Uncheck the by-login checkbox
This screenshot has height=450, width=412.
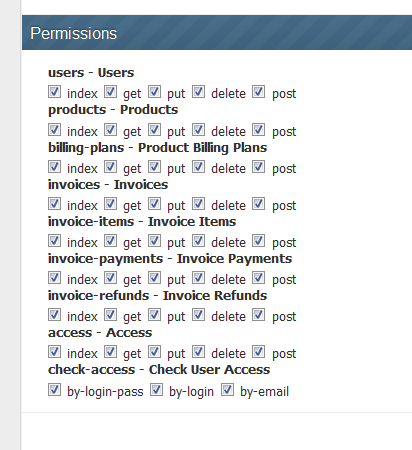click(156, 390)
